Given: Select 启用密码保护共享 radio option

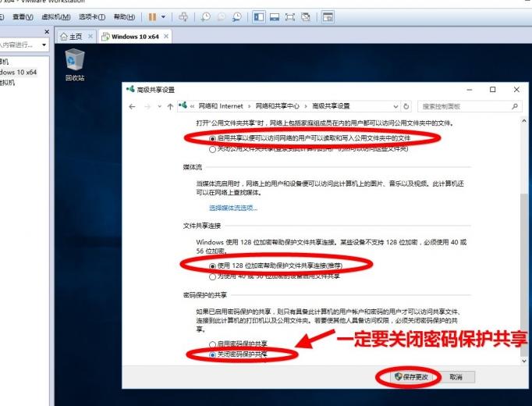Looking at the screenshot, I should pos(212,344).
